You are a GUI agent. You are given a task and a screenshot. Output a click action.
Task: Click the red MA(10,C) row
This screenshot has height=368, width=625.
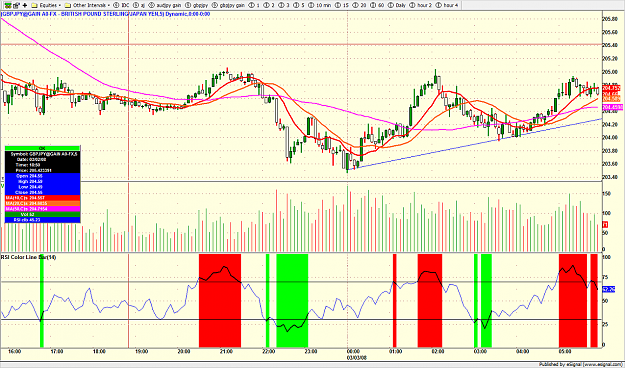[x=42, y=198]
